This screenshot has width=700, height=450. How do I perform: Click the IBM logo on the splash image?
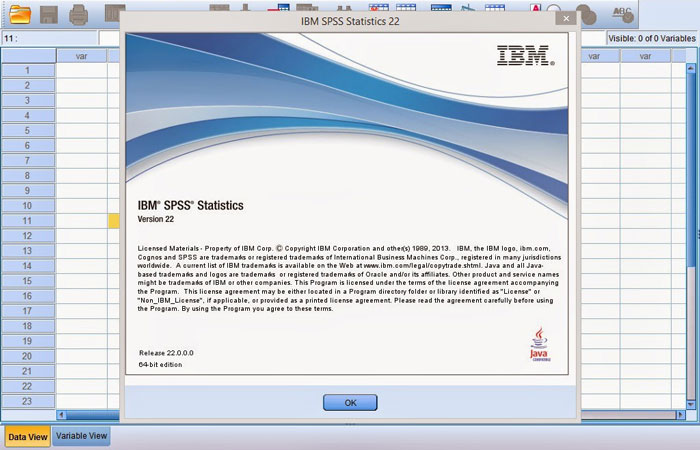tap(526, 55)
